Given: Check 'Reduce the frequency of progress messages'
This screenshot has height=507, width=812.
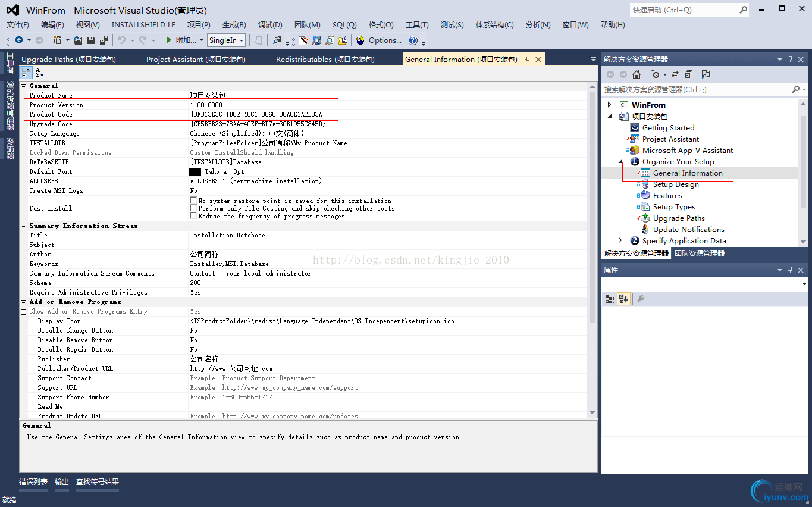Looking at the screenshot, I should pyautogui.click(x=193, y=216).
